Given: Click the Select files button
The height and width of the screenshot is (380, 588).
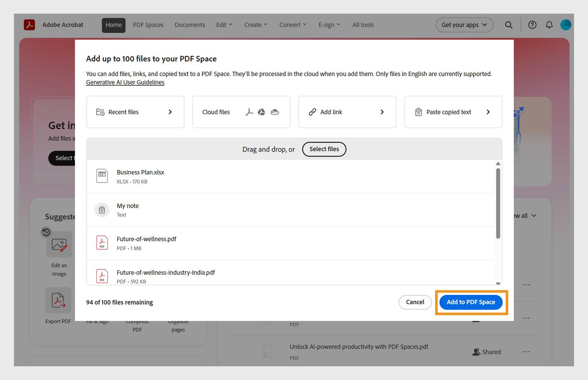Looking at the screenshot, I should [x=324, y=149].
